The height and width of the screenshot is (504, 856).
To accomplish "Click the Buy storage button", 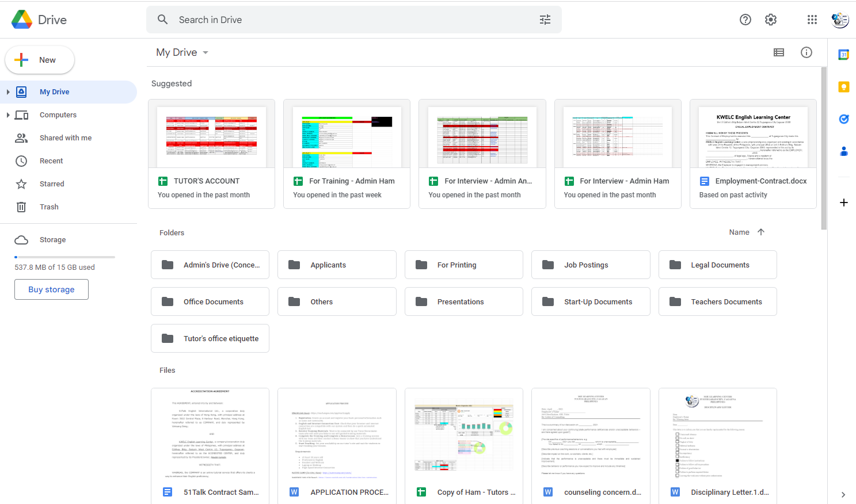I will coord(51,289).
